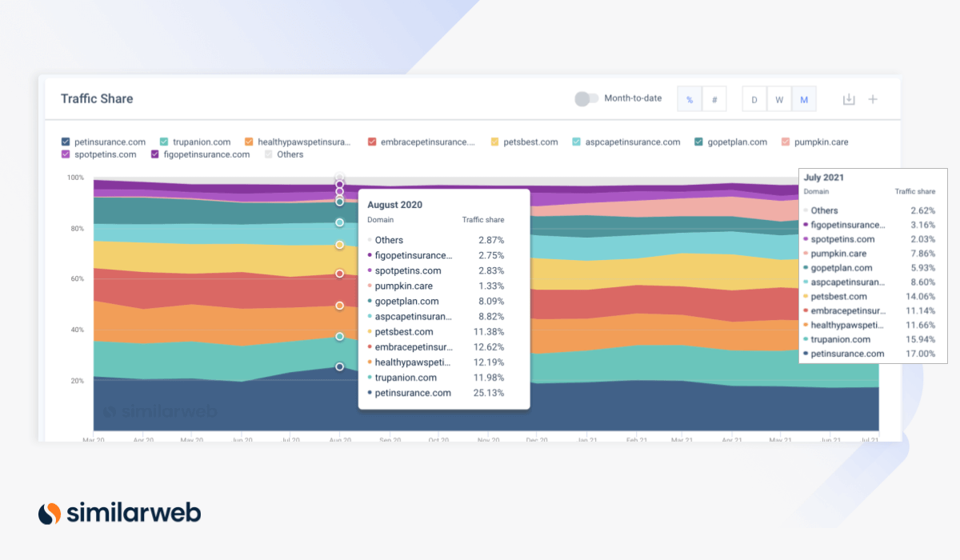Check the Others legend checkbox

point(270,154)
